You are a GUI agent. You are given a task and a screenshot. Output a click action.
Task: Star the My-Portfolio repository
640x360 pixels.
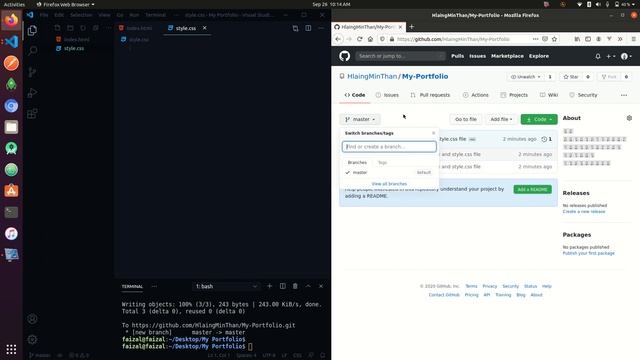coord(571,77)
